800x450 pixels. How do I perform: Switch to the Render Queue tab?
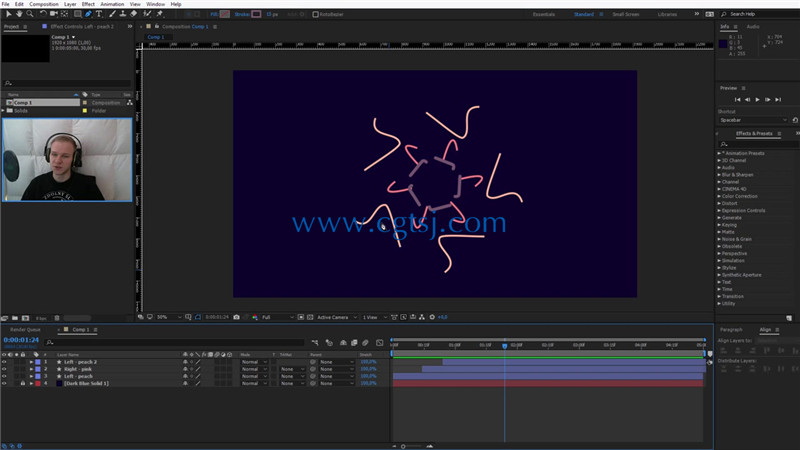[25, 330]
